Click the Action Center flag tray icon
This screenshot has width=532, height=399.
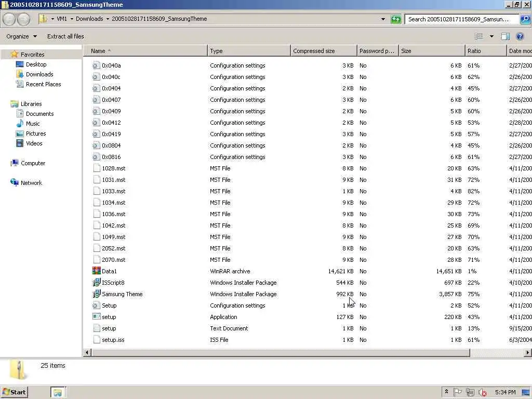coord(457,392)
